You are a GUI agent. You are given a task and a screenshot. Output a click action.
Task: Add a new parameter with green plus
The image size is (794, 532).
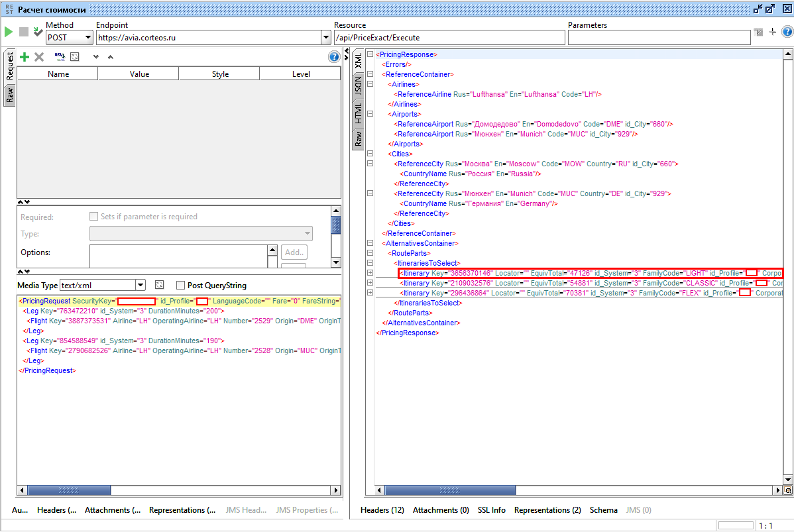click(x=25, y=58)
